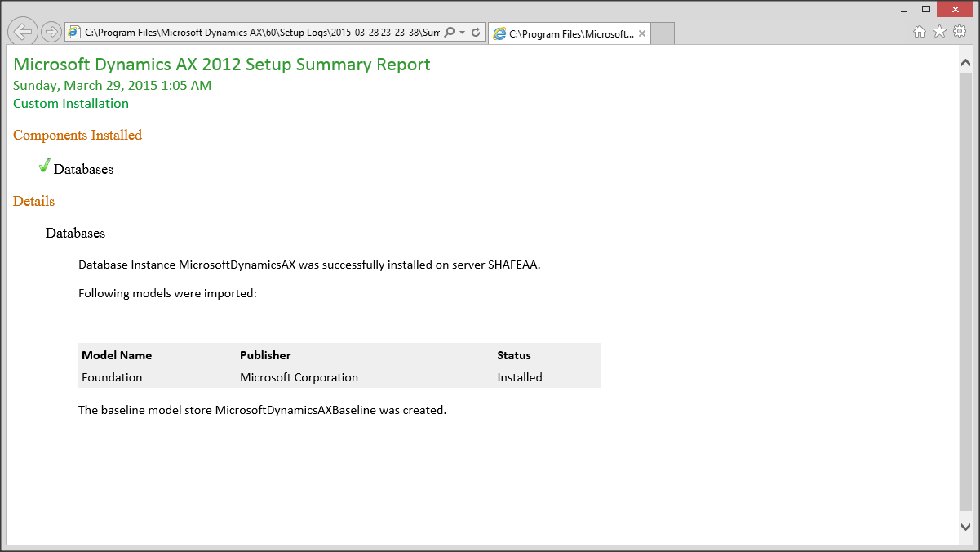980x552 pixels.
Task: Click the 'Status' column header
Action: click(514, 355)
